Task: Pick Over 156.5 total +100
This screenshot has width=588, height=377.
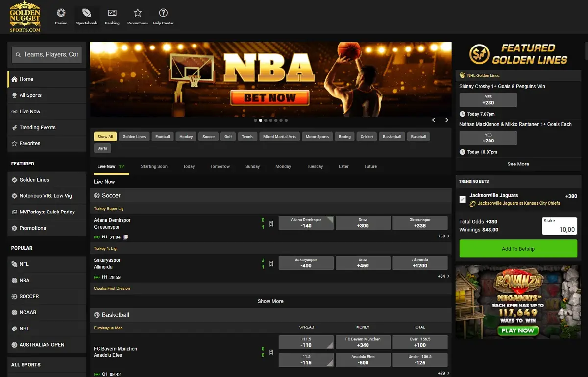Action: coord(420,342)
